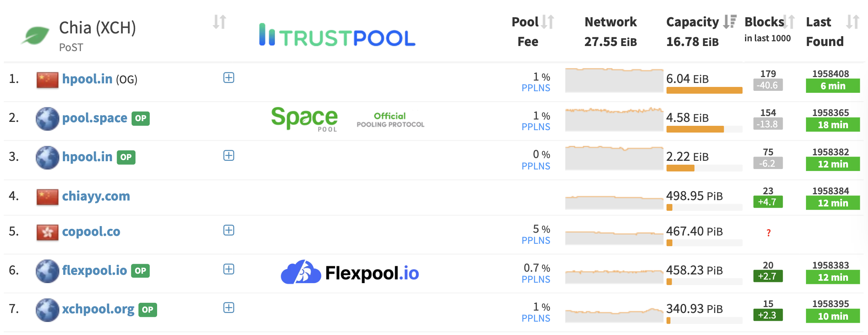This screenshot has height=335, width=868.
Task: Click the green 6 min last-found badge
Action: coord(833,86)
